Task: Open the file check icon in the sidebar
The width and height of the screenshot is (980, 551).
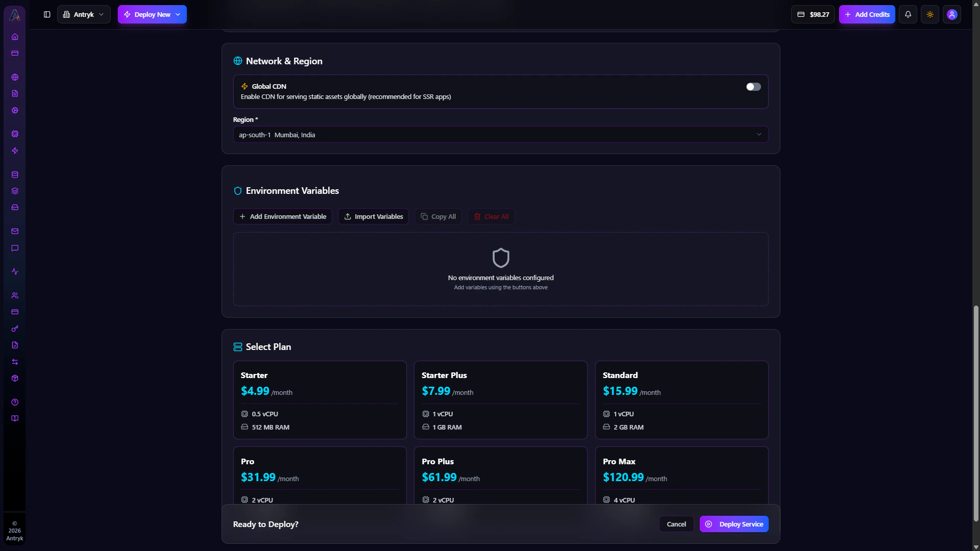Action: [x=15, y=345]
